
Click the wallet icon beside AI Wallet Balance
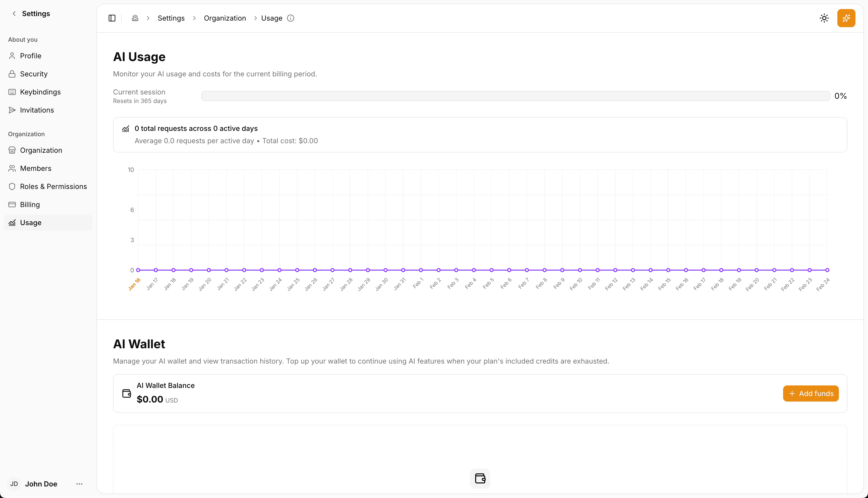click(126, 393)
